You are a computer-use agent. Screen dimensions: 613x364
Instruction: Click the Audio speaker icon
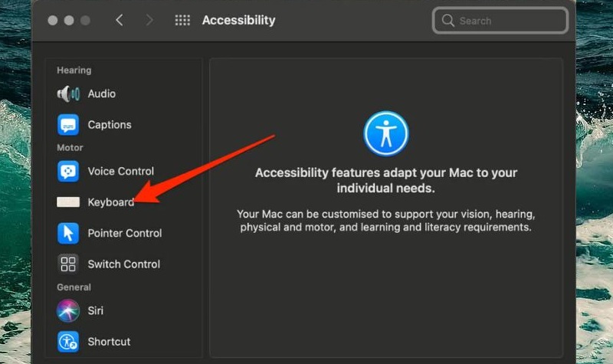68,93
